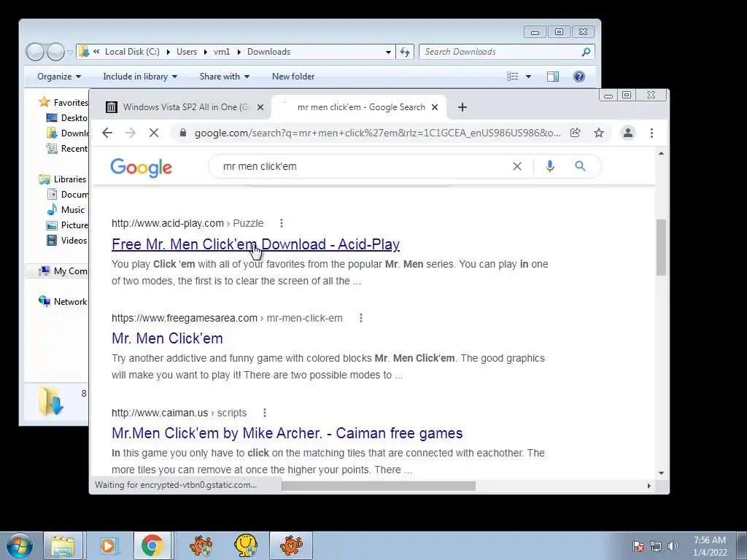Open options for freegamesarea.com result
The width and height of the screenshot is (747, 560).
(360, 318)
